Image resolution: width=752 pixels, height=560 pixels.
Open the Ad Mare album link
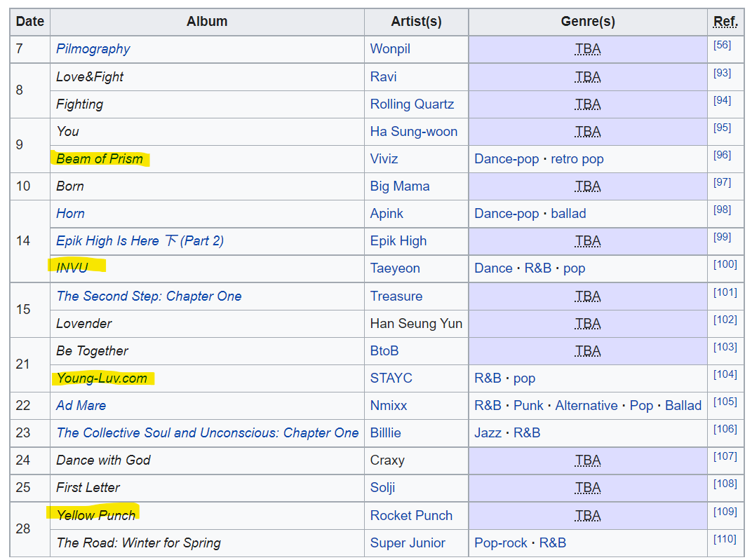[81, 405]
